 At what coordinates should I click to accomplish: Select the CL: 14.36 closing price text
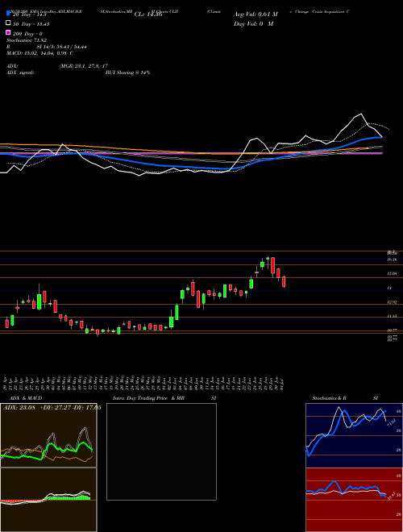pyautogui.click(x=148, y=15)
